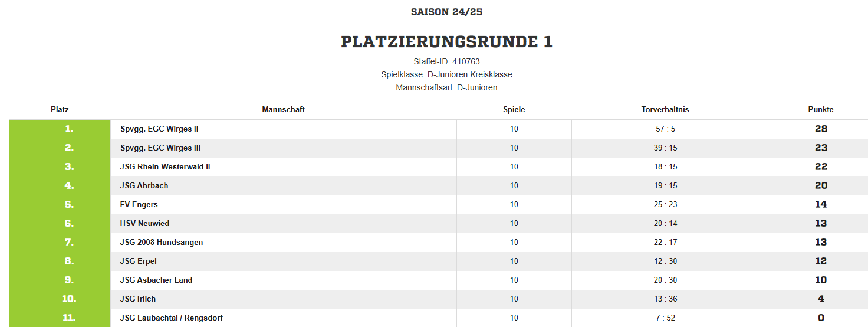Viewport: 868px width, 327px height.
Task: Click the green rank 1. cell
Action: click(60, 129)
